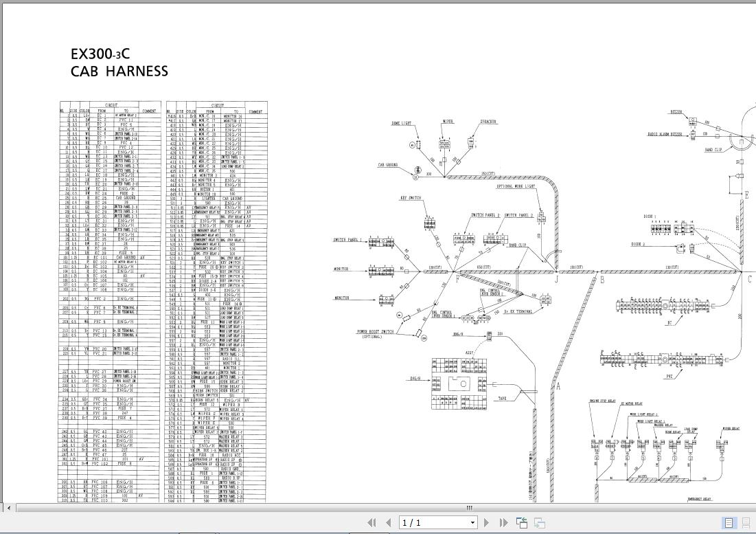The width and height of the screenshot is (756, 534).
Task: Click the 'SPEAKER' connector label
Action: [x=488, y=122]
